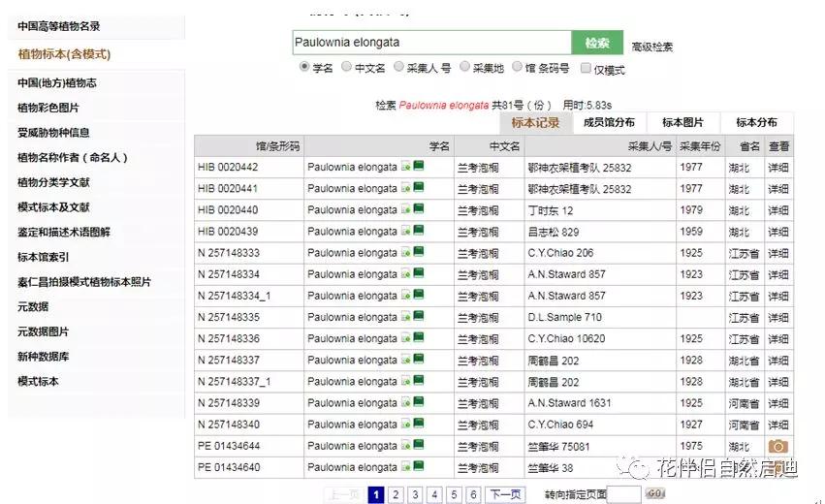Select the 采集人 号 radio option
825x504 pixels.
coord(398,66)
